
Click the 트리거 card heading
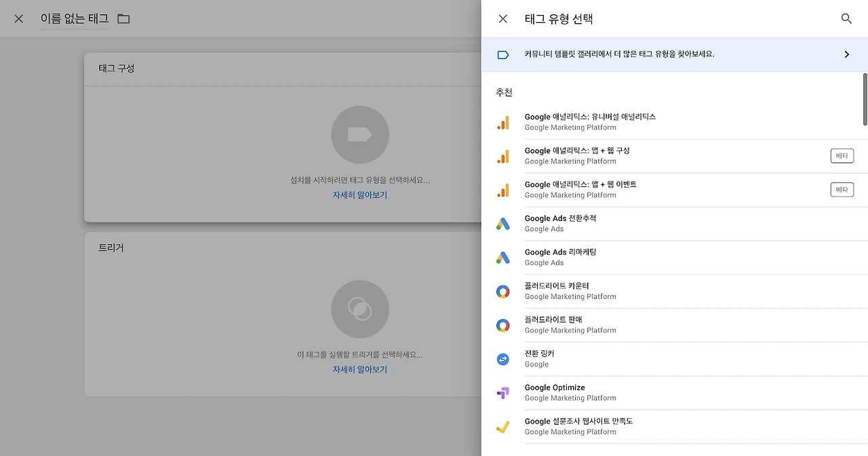111,248
